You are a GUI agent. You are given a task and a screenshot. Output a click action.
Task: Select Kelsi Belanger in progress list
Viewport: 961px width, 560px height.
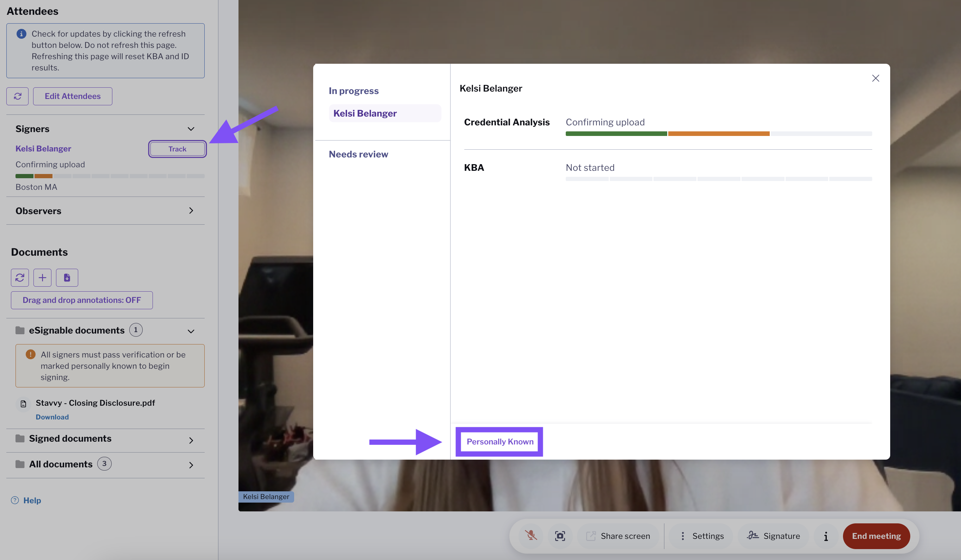pyautogui.click(x=384, y=113)
